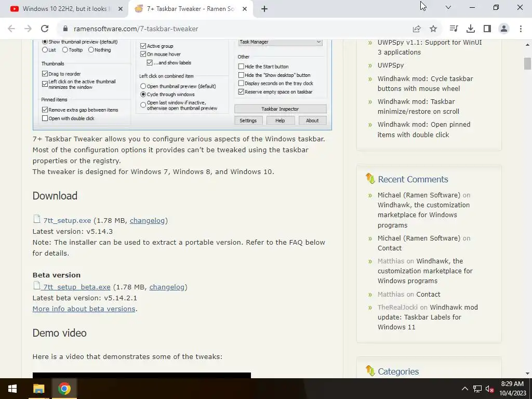
Task: Show hidden tray icons chevron
Action: (x=465, y=389)
